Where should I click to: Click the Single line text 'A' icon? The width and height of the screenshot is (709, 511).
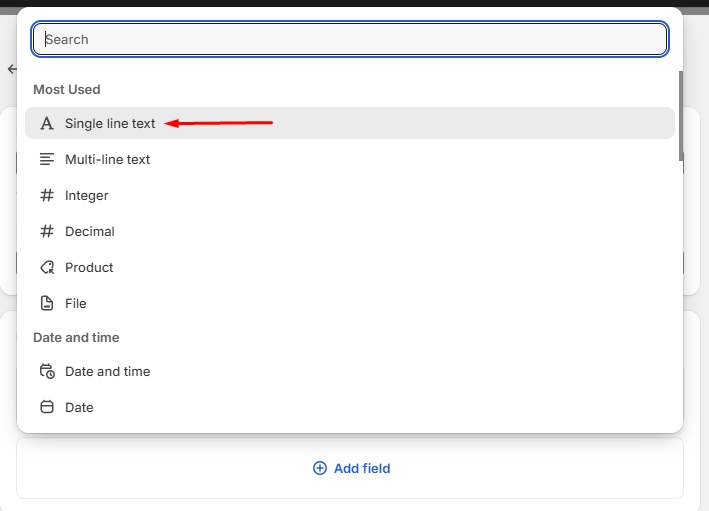click(46, 124)
